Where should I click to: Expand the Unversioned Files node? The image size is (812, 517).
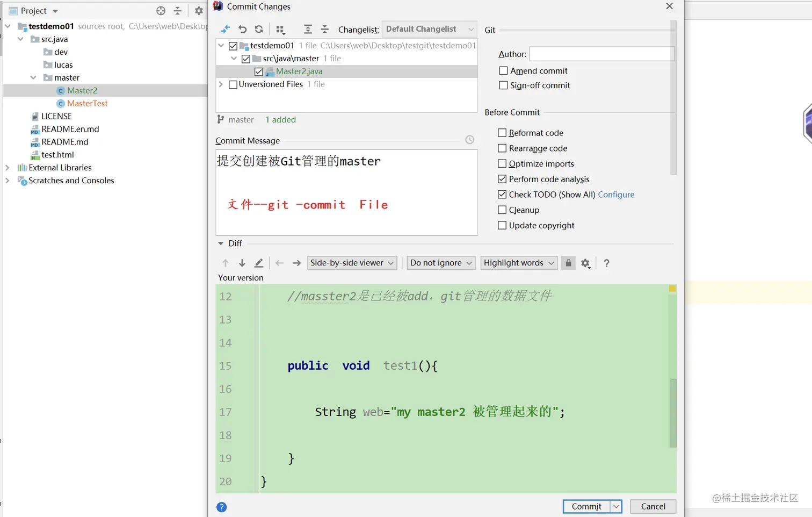coord(221,84)
